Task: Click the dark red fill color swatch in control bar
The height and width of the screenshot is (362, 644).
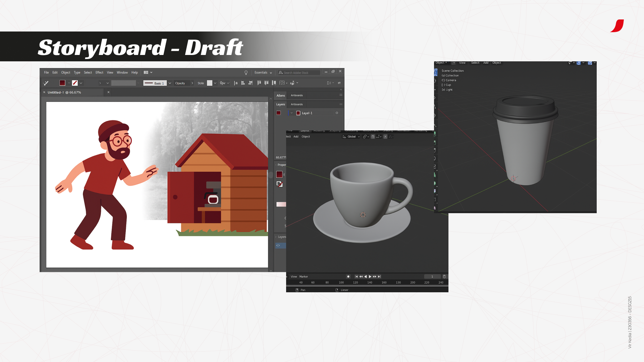Action: pyautogui.click(x=62, y=83)
